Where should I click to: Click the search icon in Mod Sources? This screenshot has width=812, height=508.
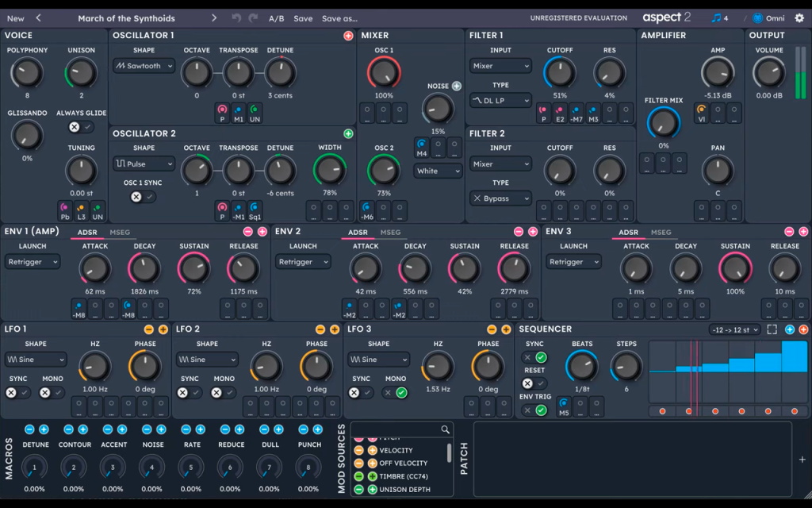click(x=445, y=429)
